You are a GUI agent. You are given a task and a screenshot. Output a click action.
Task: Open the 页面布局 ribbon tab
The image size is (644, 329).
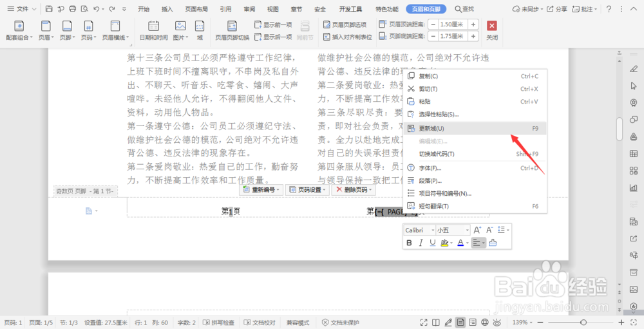[196, 8]
